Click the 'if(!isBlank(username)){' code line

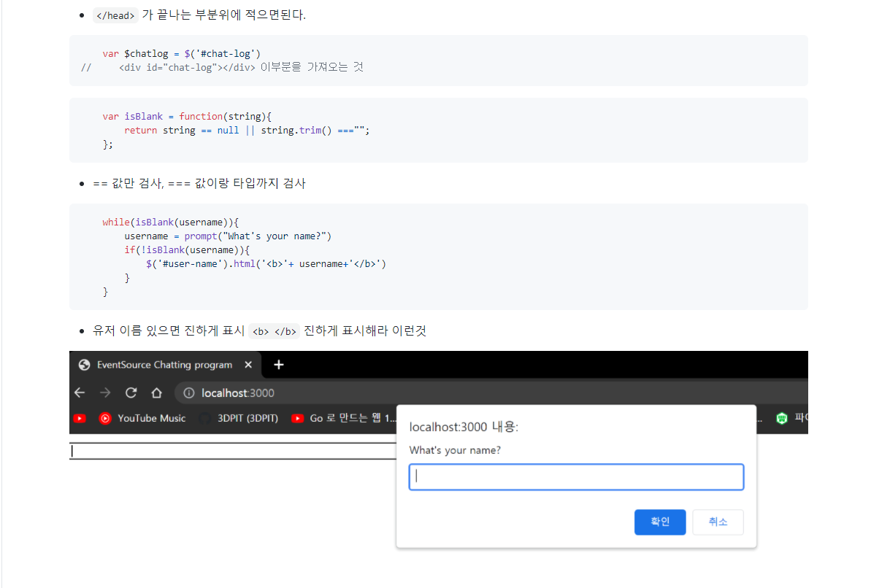(187, 249)
